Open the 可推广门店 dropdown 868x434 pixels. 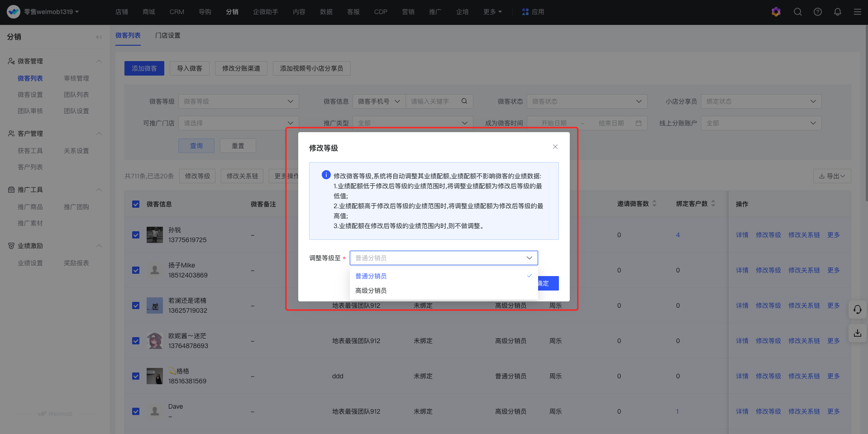pyautogui.click(x=238, y=123)
